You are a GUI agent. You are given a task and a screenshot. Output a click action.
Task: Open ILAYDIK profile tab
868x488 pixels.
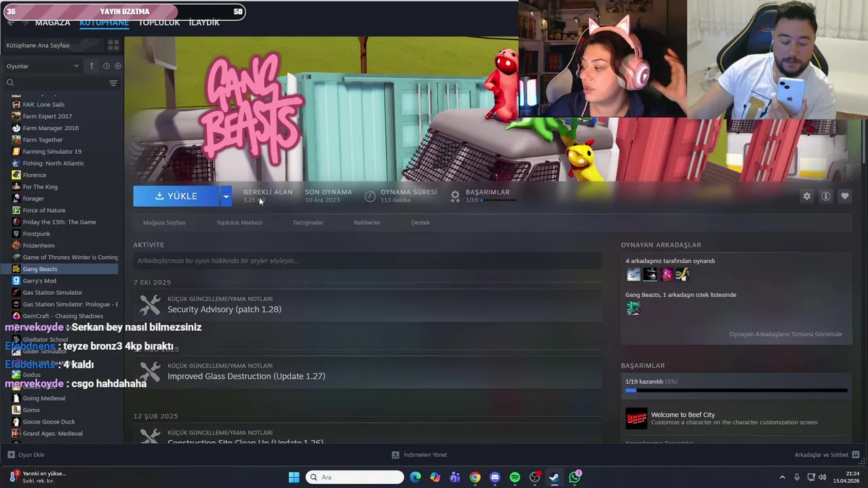tap(204, 22)
